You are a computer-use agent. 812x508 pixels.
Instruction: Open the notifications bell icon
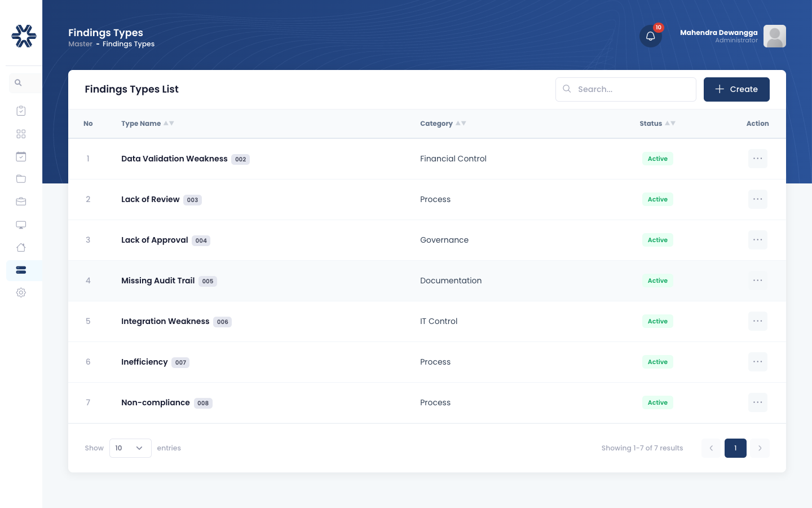pyautogui.click(x=650, y=36)
